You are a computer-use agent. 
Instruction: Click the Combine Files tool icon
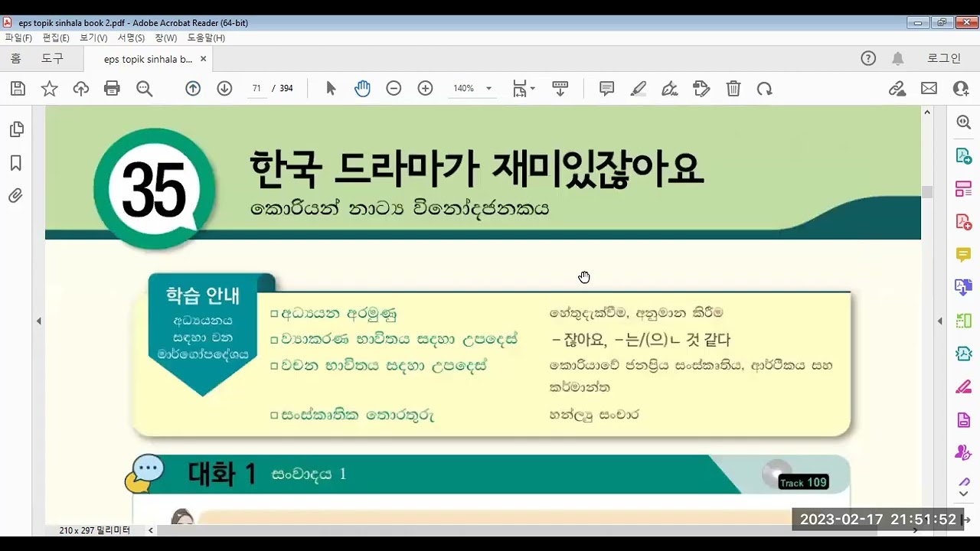coord(964,288)
